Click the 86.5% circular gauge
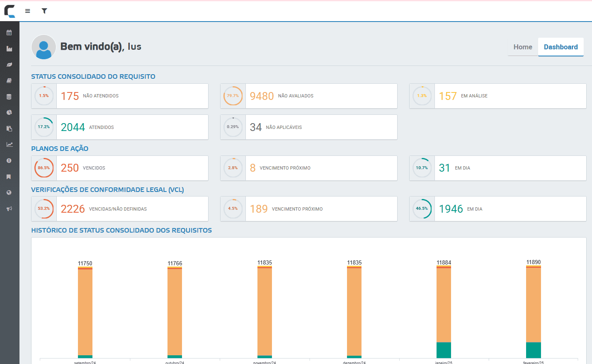The image size is (592, 364). [44, 168]
